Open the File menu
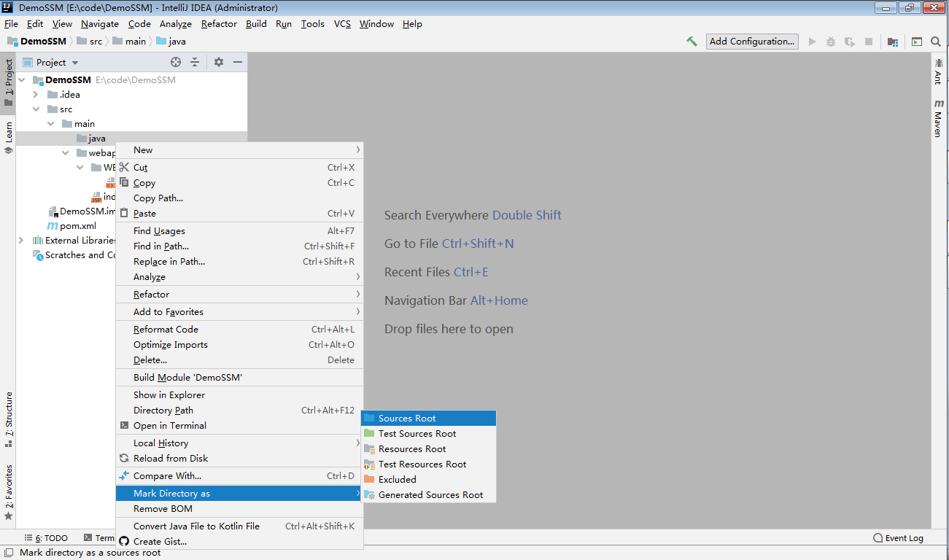 [x=11, y=24]
